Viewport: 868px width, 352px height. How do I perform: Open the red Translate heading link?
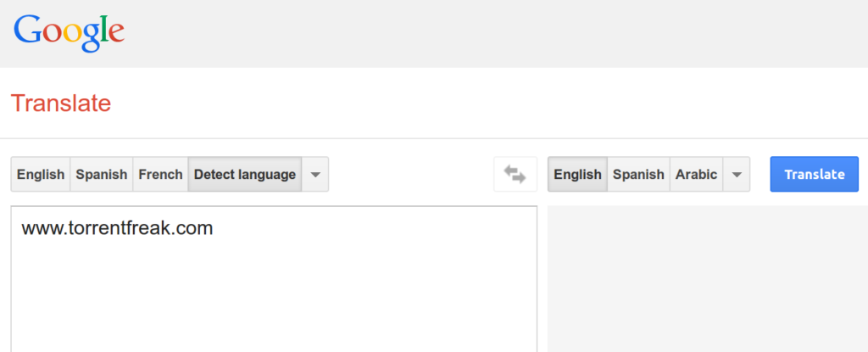(61, 103)
